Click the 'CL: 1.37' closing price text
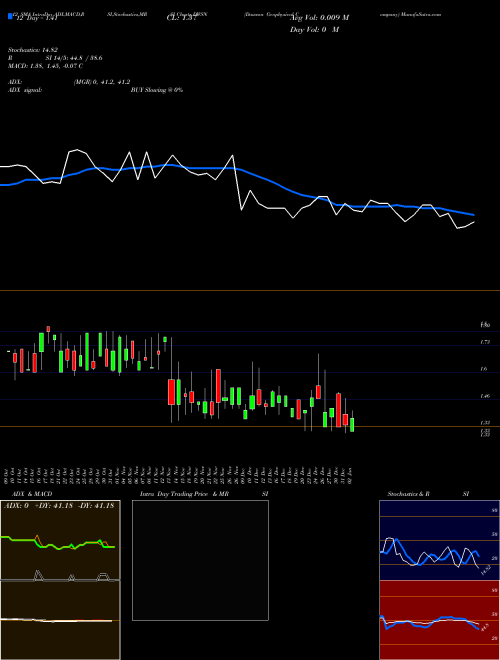Viewport: 500px width, 660px height. (181, 18)
